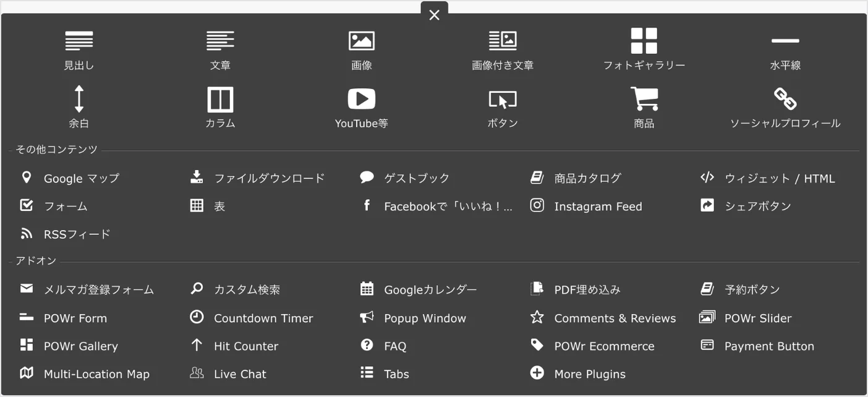The height and width of the screenshot is (397, 868).
Task: Click the その他コンテンツ section label
Action: [57, 150]
